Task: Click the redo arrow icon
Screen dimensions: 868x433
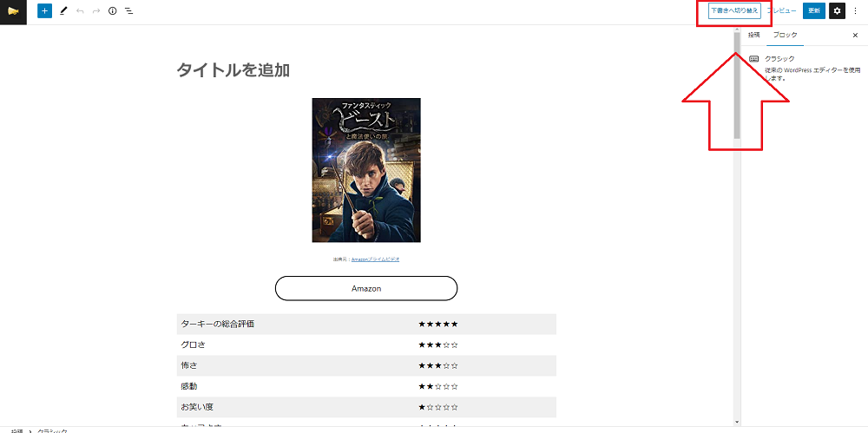Action: pos(96,10)
